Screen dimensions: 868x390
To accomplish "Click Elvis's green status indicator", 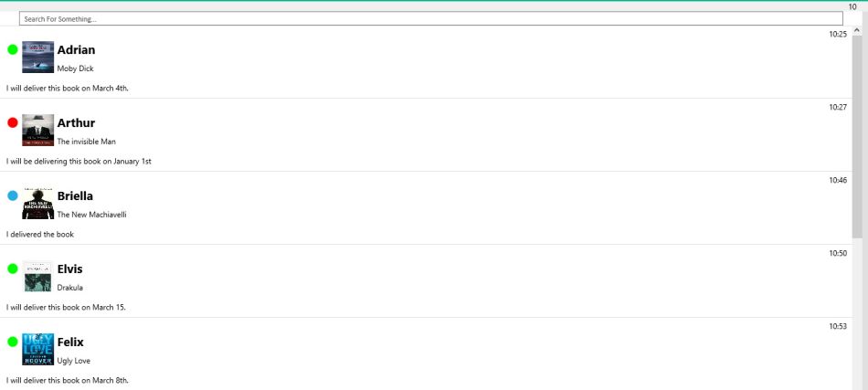I will (13, 269).
